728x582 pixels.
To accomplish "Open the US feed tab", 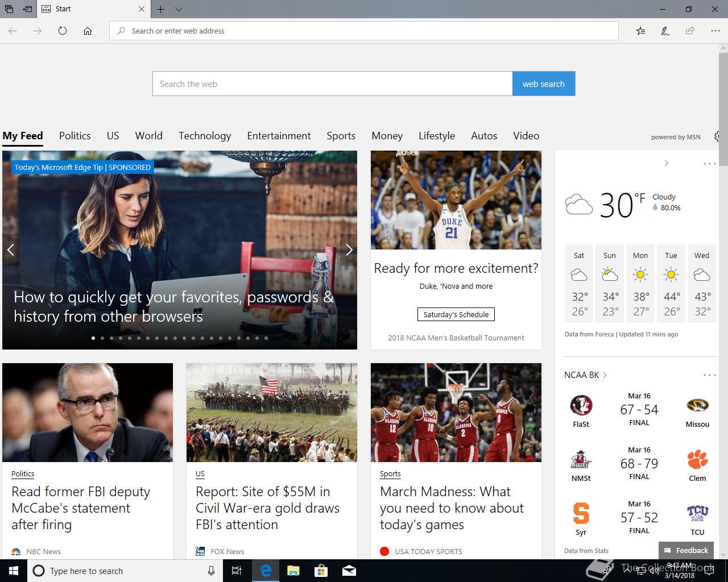I will pyautogui.click(x=113, y=136).
